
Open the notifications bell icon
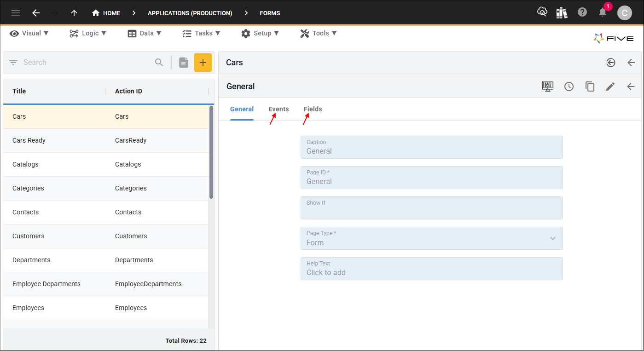point(603,12)
